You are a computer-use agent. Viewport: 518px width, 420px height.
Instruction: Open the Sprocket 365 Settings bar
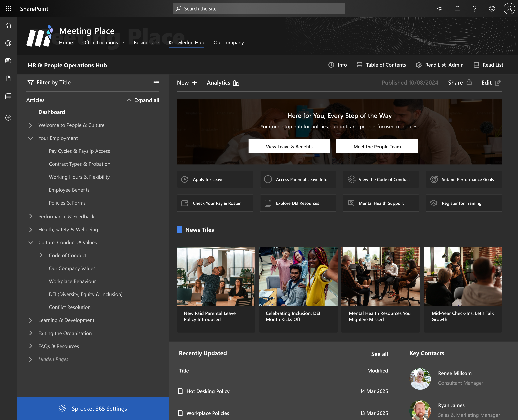(x=93, y=408)
